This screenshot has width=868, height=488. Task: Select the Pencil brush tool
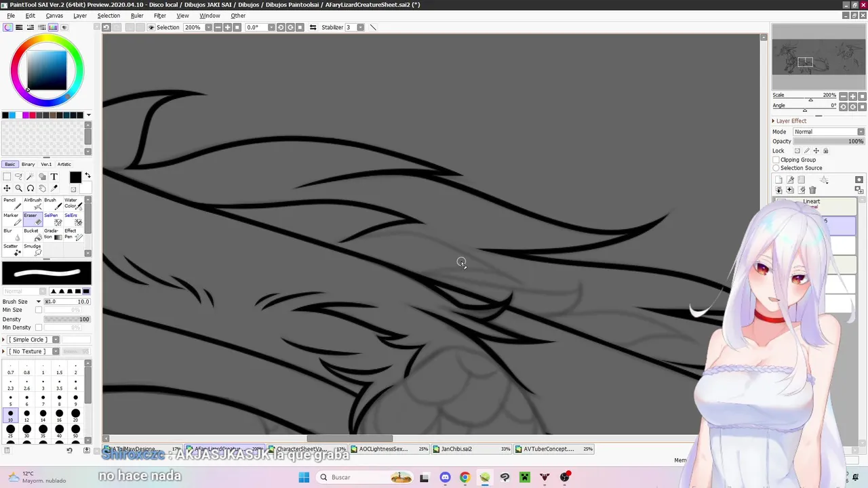tap(13, 203)
